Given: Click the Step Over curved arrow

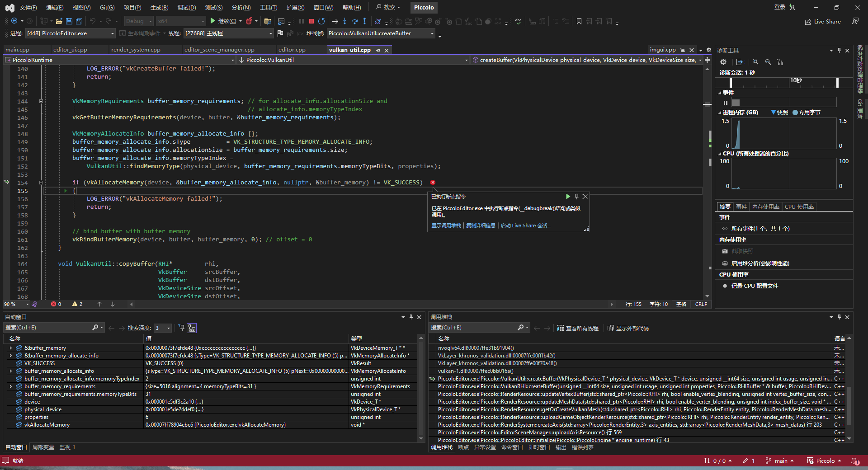Looking at the screenshot, I should [x=355, y=21].
